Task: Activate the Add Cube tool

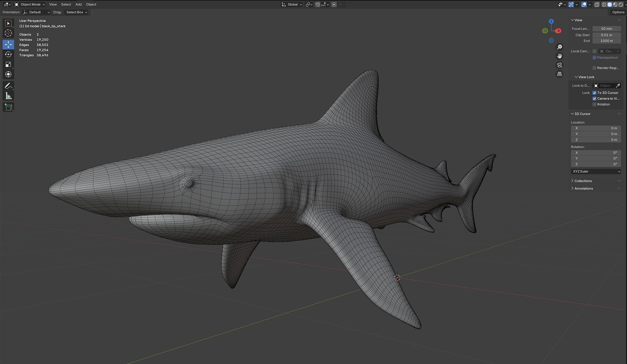Action: pyautogui.click(x=8, y=107)
